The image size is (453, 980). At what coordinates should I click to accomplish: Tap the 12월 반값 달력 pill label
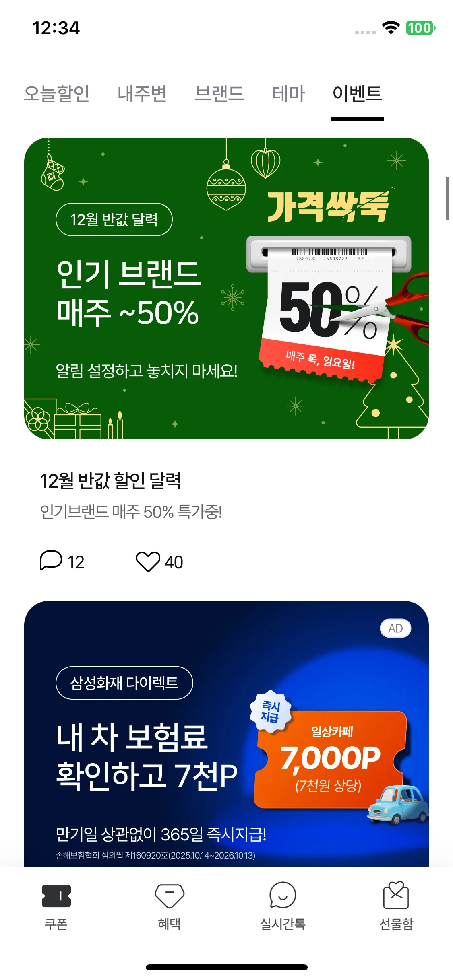click(114, 219)
